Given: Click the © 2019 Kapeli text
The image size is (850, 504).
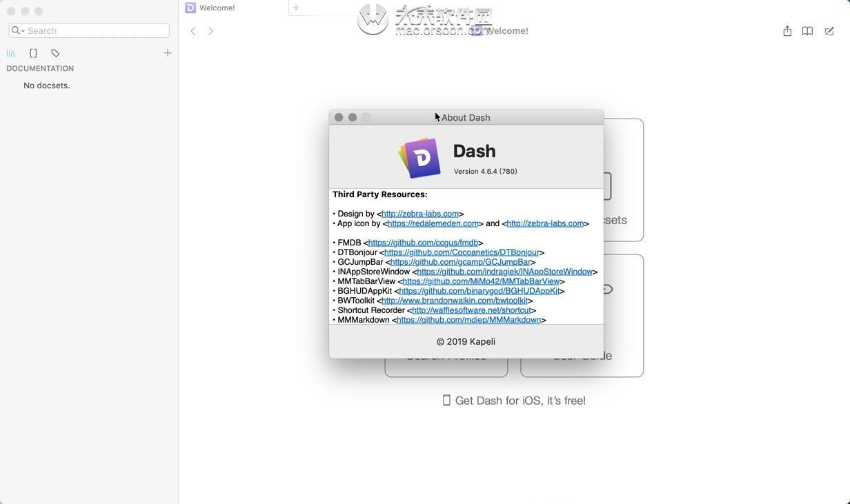Looking at the screenshot, I should click(x=466, y=341).
